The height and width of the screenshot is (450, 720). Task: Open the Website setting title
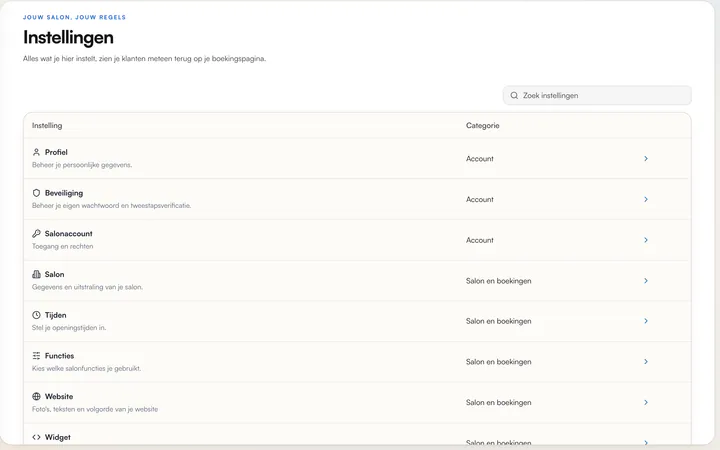(59, 396)
